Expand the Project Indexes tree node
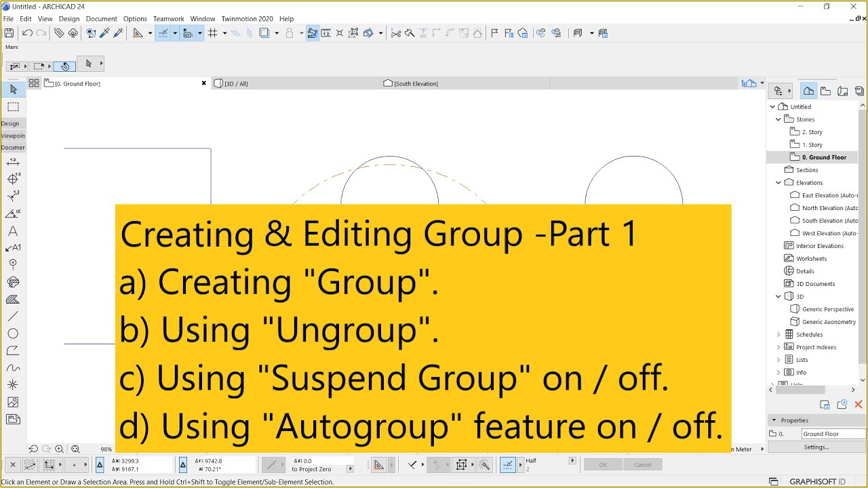The width and height of the screenshot is (868, 488). pyautogui.click(x=778, y=347)
